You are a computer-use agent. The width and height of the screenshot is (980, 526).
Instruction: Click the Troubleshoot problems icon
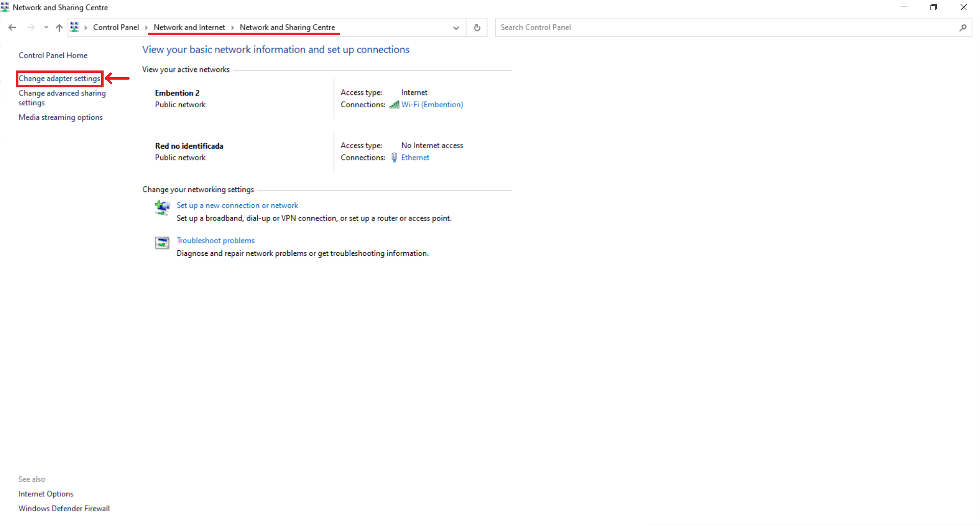tap(162, 243)
